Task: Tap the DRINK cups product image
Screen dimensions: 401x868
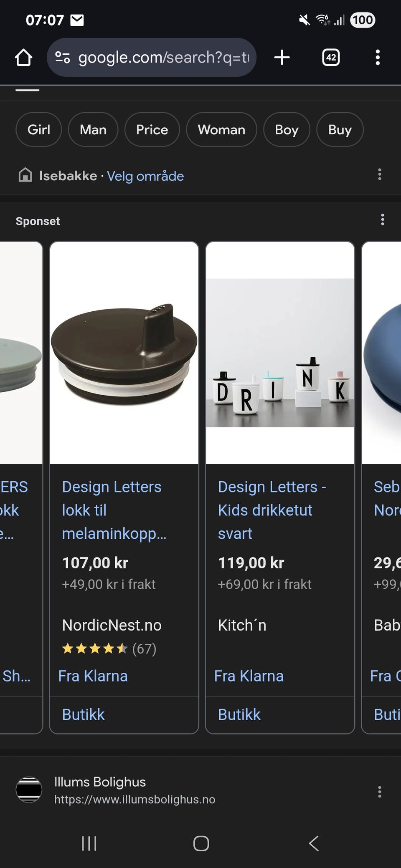Action: pyautogui.click(x=280, y=353)
